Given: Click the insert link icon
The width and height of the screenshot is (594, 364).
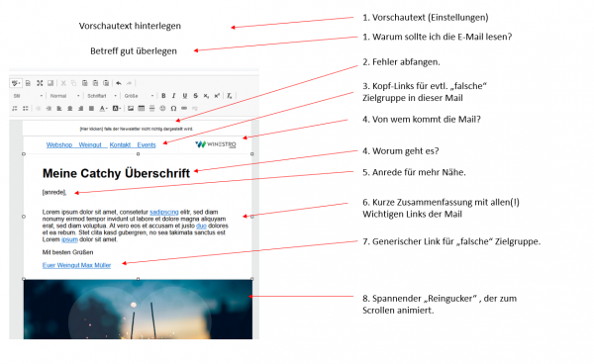Looking at the screenshot, I should click(x=184, y=108).
